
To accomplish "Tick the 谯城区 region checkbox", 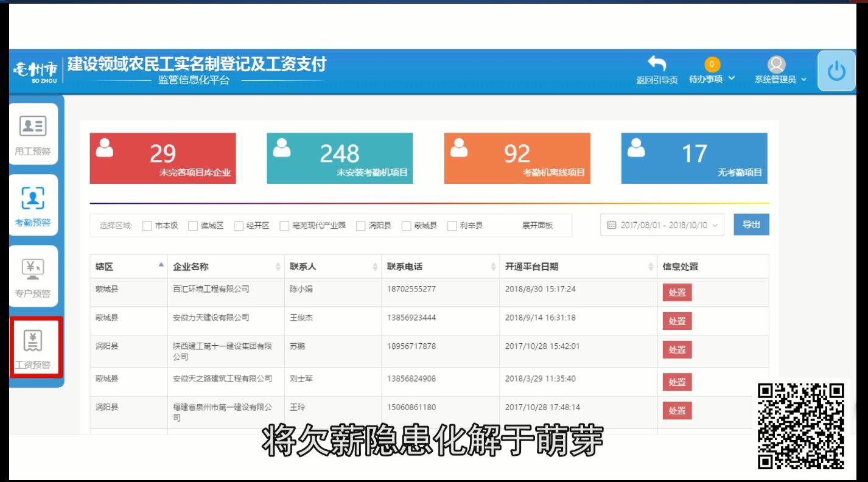I will tap(193, 226).
